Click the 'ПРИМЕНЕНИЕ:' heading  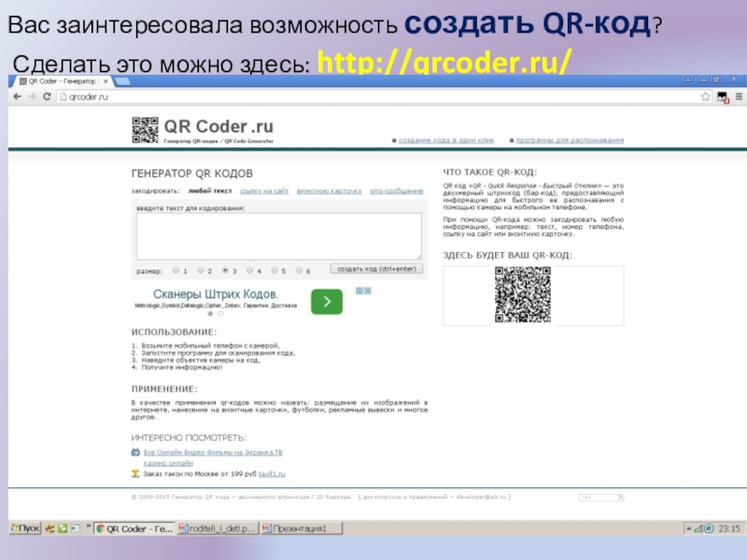[164, 389]
